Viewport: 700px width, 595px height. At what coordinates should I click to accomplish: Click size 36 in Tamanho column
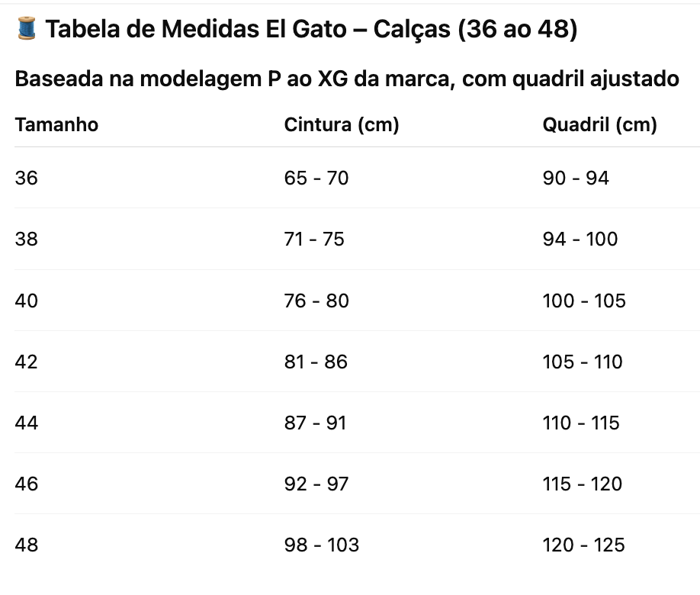tap(27, 178)
